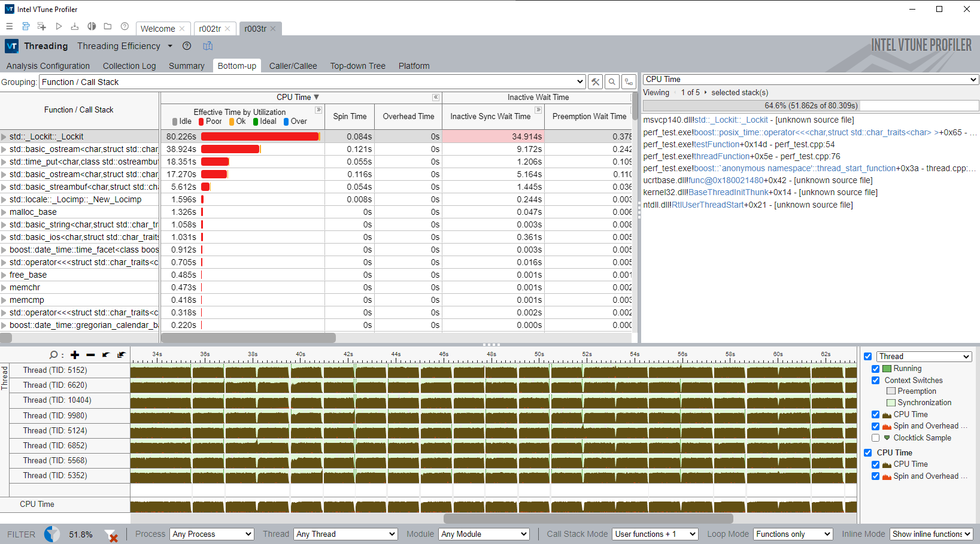This screenshot has height=544, width=980.
Task: Click the timeline horizontal scrollbar thumb
Action: coord(588,518)
